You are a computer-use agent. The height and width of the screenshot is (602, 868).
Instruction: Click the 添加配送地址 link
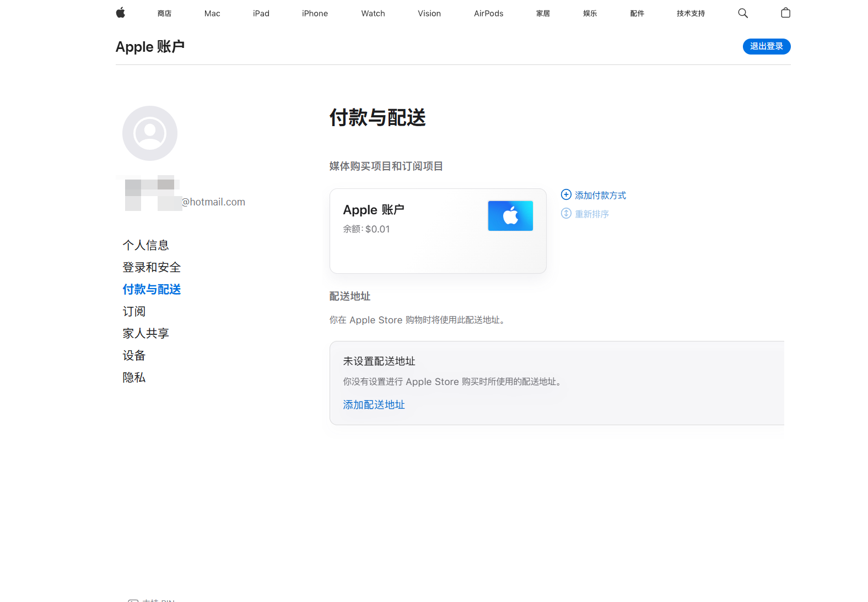pos(374,405)
